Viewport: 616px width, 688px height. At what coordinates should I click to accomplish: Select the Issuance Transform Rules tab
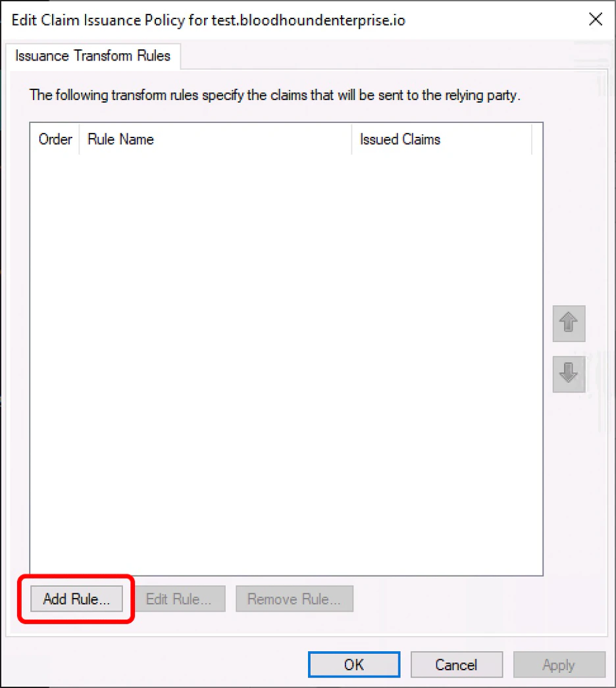pos(93,56)
